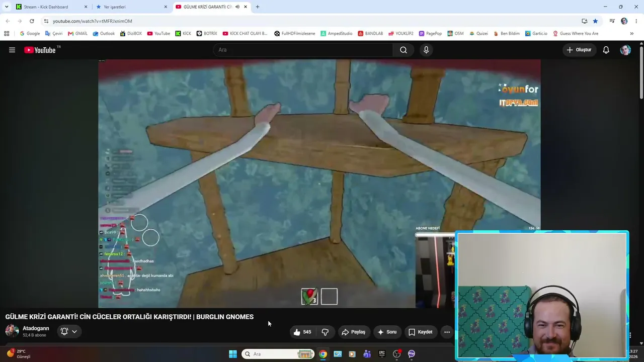Open weather widget showing 29°C

pos(19,354)
